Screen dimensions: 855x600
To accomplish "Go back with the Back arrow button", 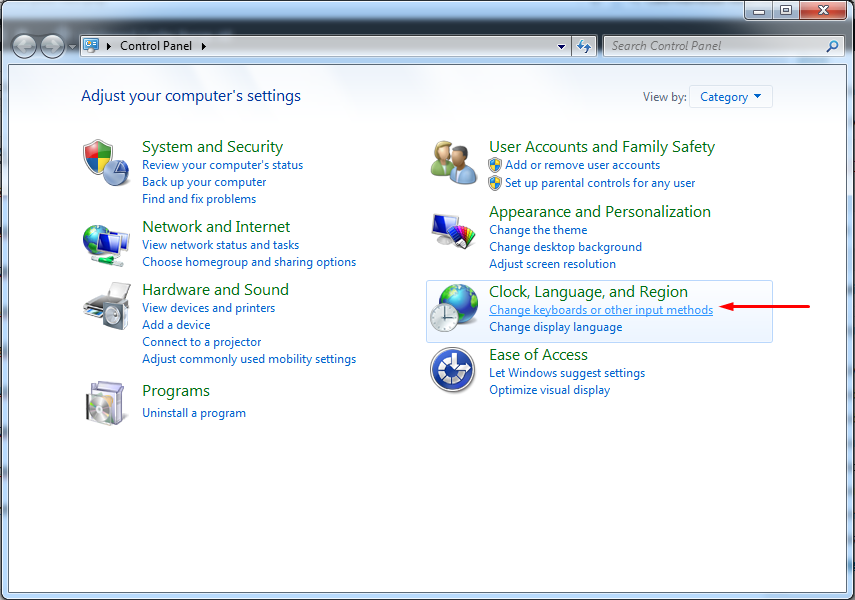I will coord(24,46).
